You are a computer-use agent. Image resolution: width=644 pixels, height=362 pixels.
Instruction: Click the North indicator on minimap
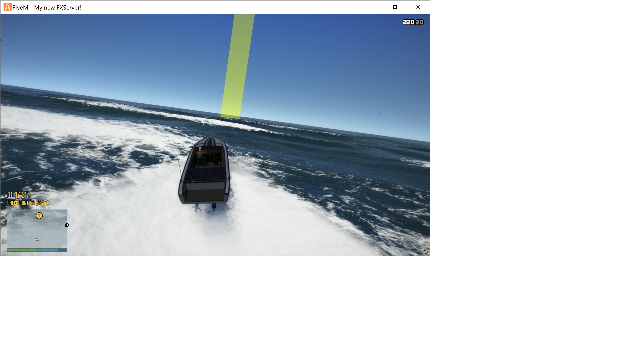[x=67, y=225]
